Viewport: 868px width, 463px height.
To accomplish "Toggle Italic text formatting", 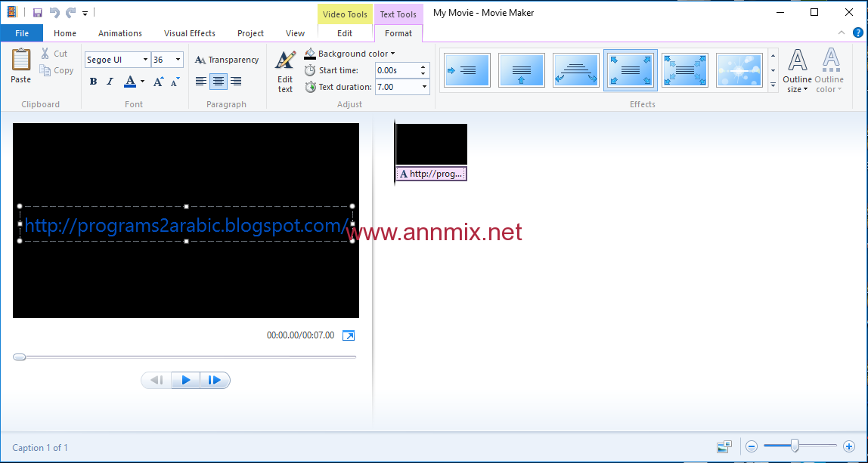I will [110, 82].
